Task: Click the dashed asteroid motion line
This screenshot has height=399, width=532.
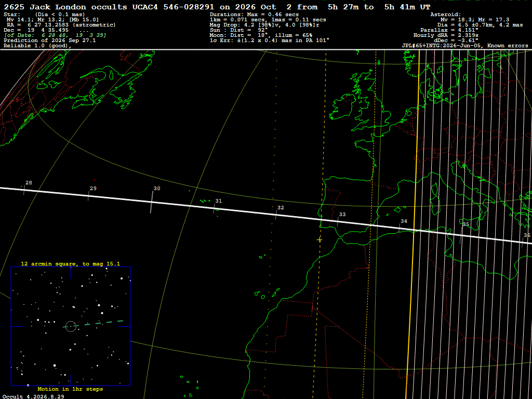Action: coord(94,324)
